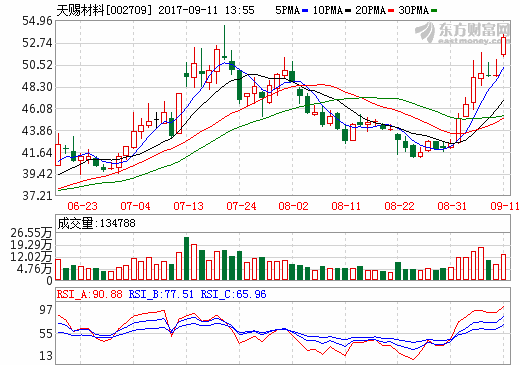Viewport: 520px width, 365px height.
Task: Click the 20PMA legend label
Action: coord(371,10)
